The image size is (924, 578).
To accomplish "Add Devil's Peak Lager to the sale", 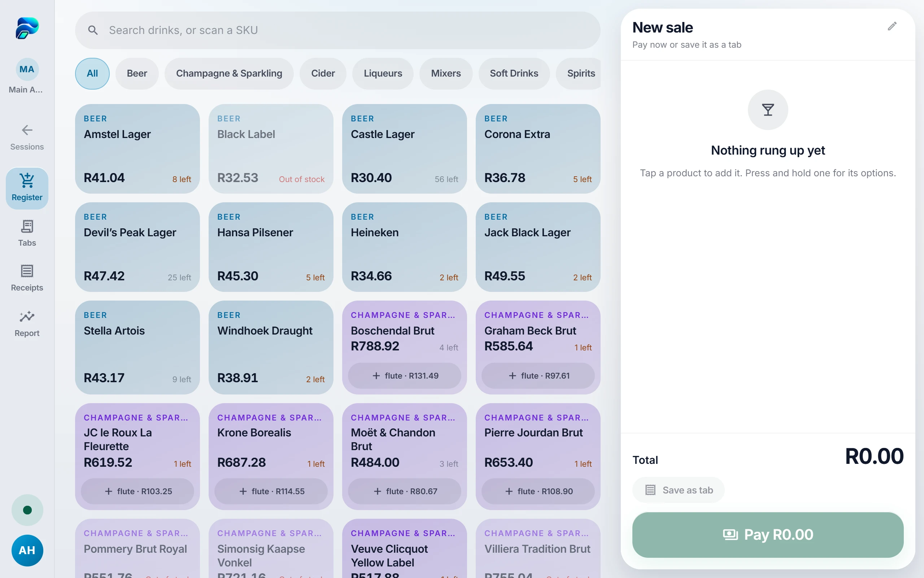I will click(138, 247).
